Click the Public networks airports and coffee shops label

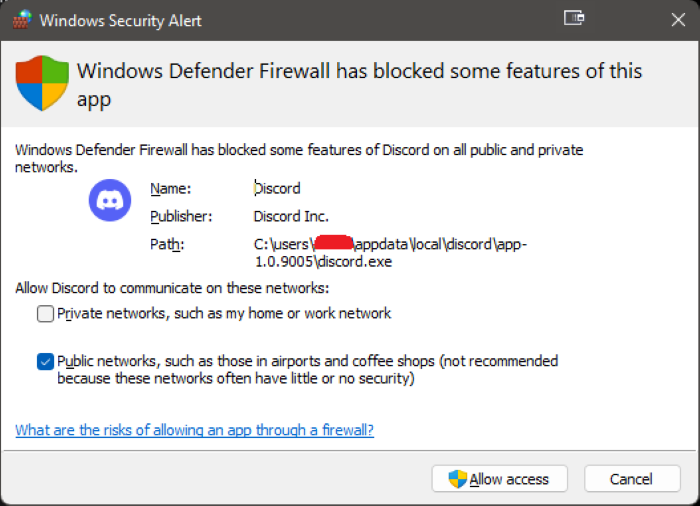(x=308, y=370)
